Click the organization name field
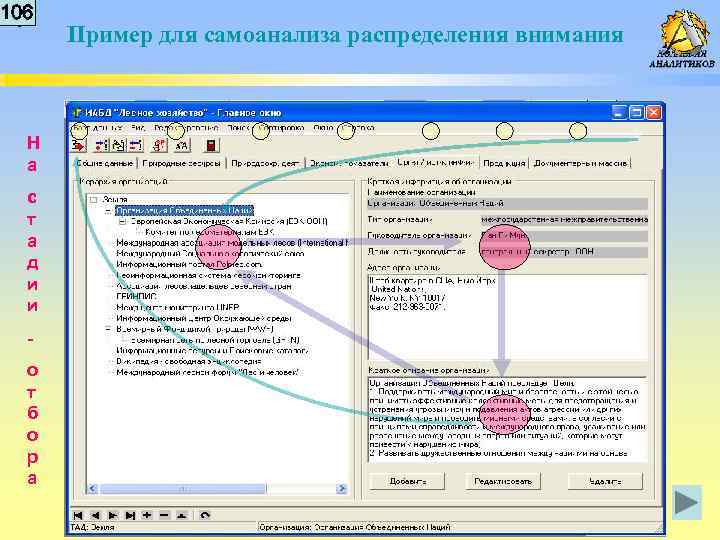This screenshot has height=540, width=720. [507, 203]
